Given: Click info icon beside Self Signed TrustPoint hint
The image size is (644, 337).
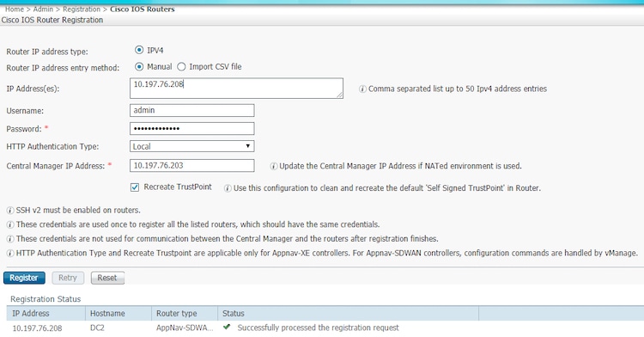Looking at the screenshot, I should pos(228,188).
